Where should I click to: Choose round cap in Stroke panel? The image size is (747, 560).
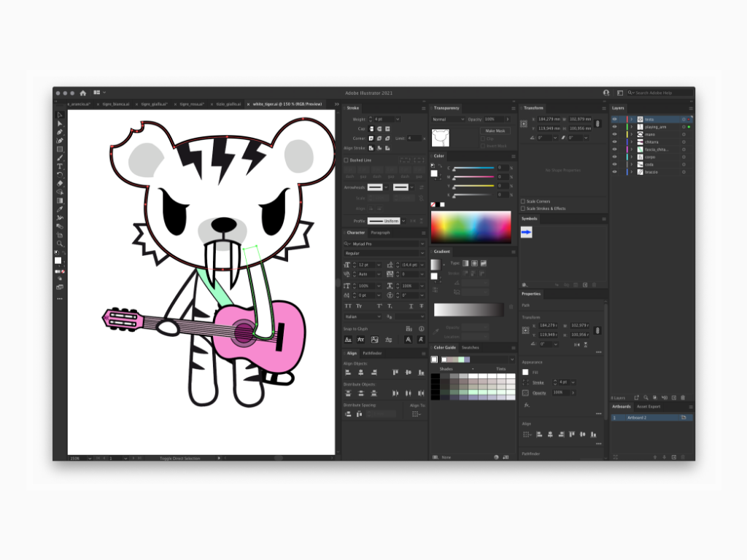tap(379, 128)
